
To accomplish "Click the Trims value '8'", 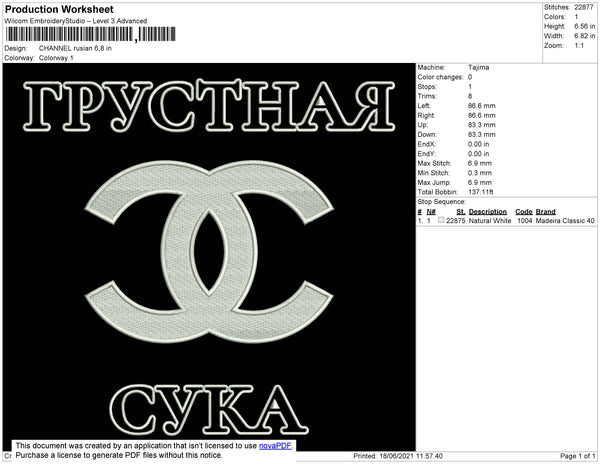I will tap(470, 96).
